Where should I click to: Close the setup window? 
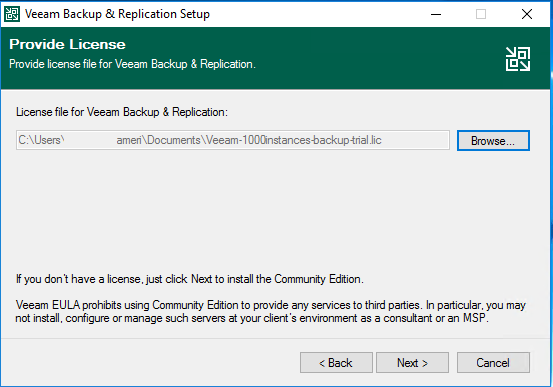[x=527, y=14]
